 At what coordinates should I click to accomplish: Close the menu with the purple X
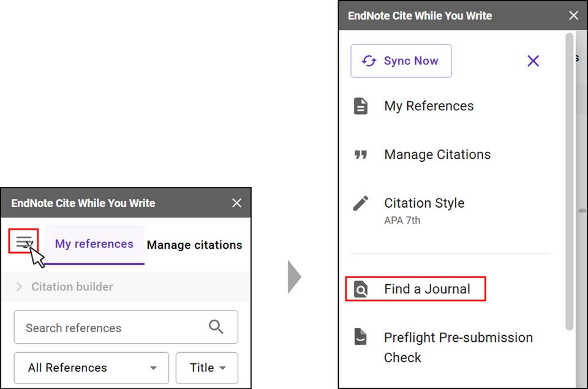coord(533,61)
